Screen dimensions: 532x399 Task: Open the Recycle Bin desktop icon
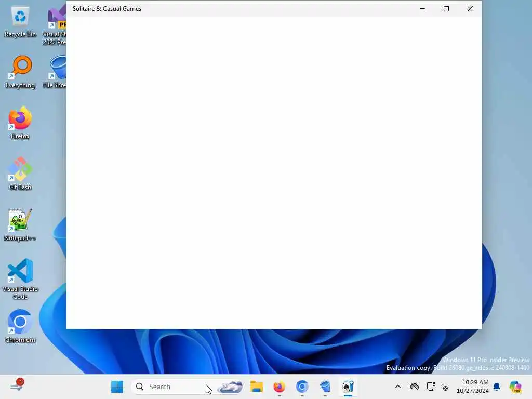pyautogui.click(x=20, y=22)
